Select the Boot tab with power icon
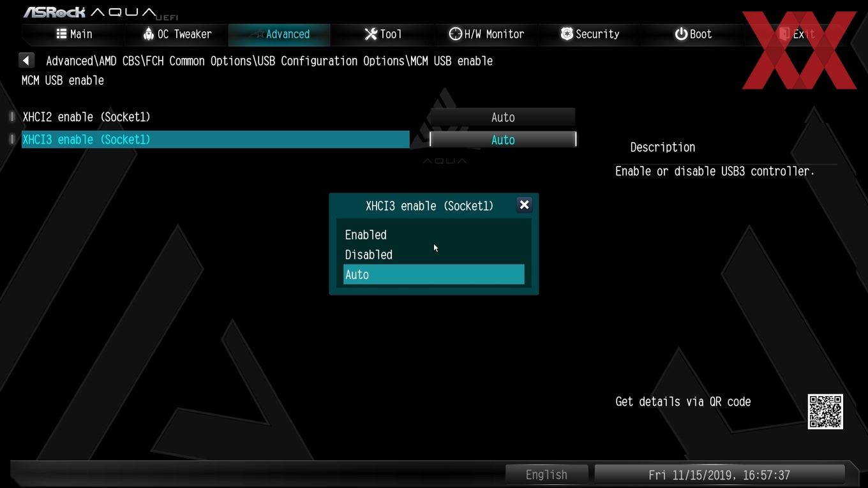The image size is (868, 488). 693,34
